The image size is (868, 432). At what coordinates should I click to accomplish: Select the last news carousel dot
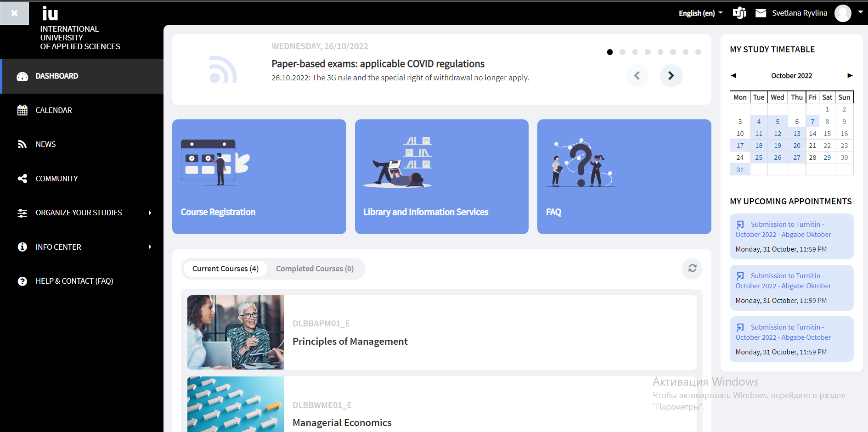click(698, 52)
